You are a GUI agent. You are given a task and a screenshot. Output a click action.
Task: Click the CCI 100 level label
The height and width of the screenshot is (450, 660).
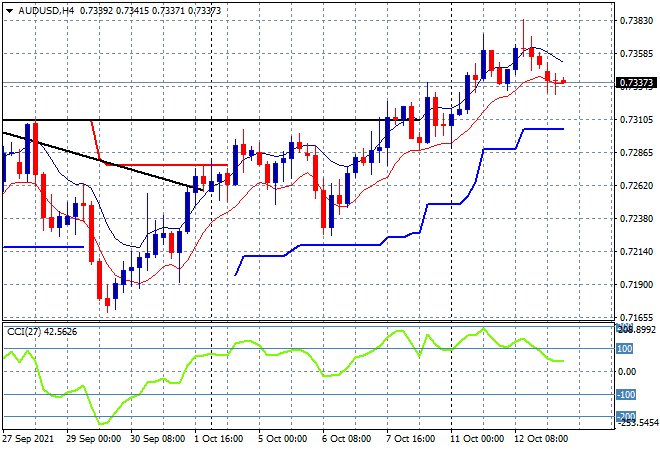tap(625, 349)
